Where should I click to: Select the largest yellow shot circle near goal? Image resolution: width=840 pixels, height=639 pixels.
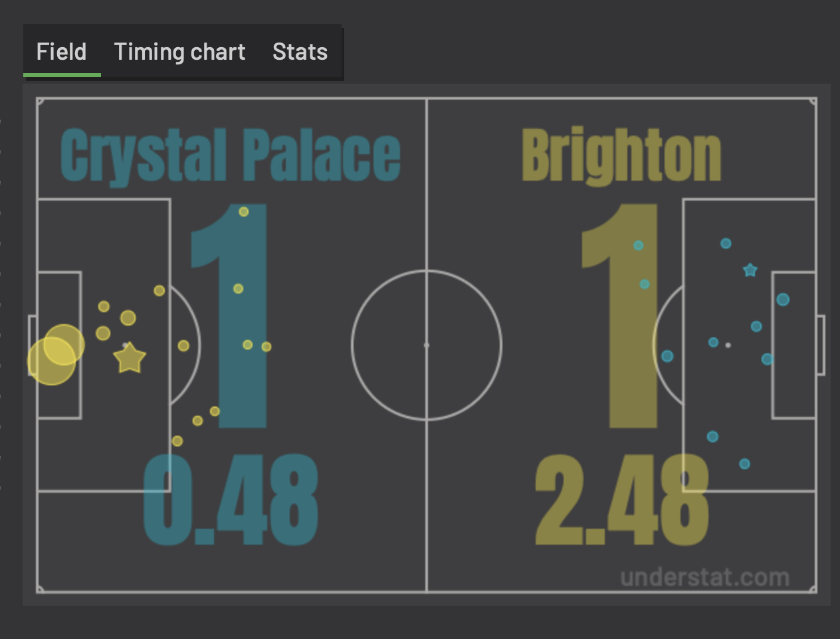point(51,361)
